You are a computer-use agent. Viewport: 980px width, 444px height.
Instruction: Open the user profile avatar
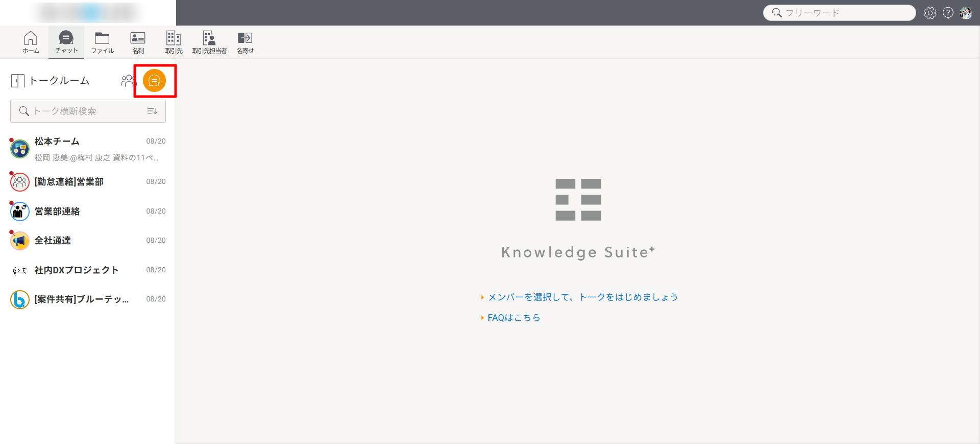966,13
